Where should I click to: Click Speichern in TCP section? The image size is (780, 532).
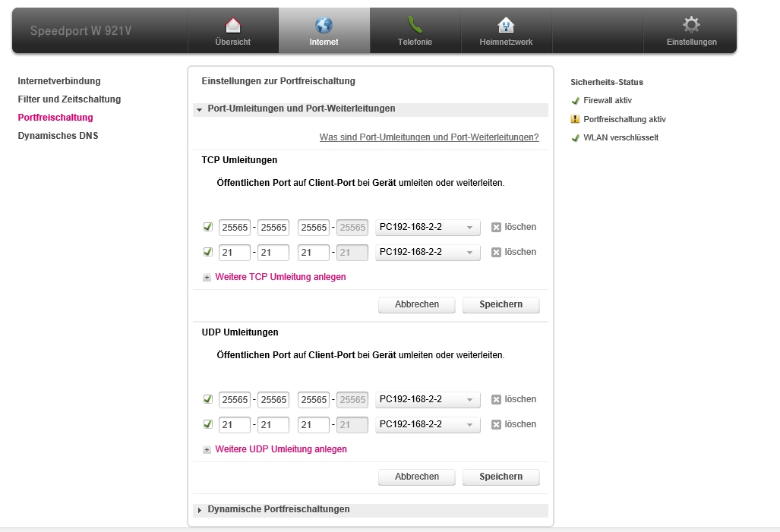click(501, 304)
